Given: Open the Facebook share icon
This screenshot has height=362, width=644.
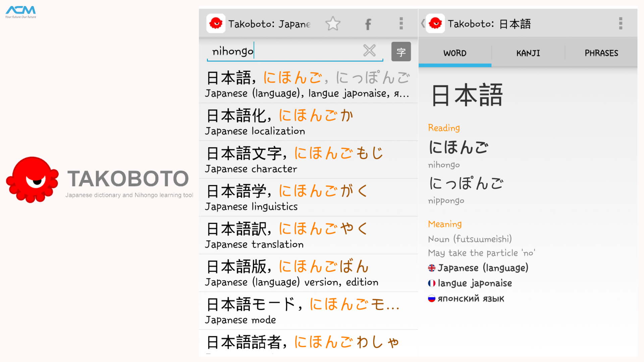Looking at the screenshot, I should (368, 24).
